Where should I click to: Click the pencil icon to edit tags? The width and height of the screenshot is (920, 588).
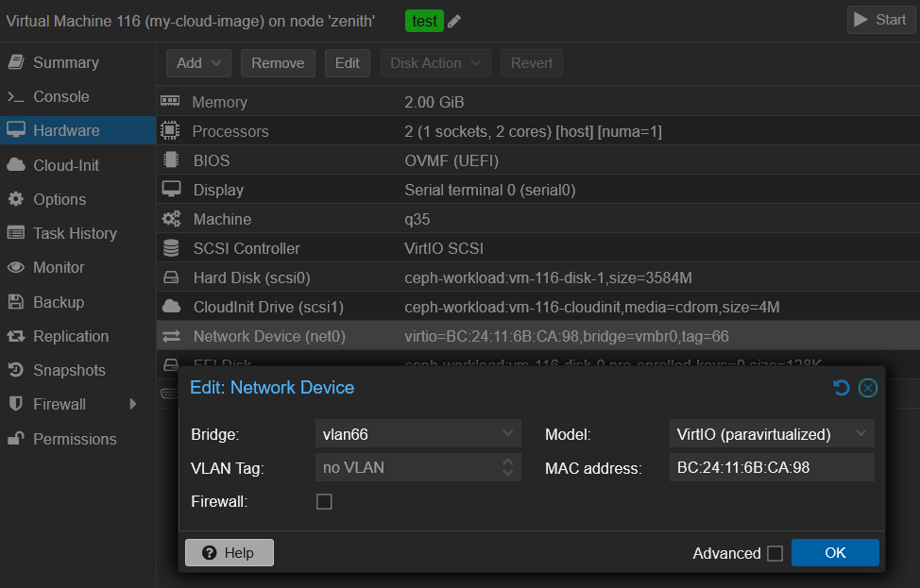[454, 21]
